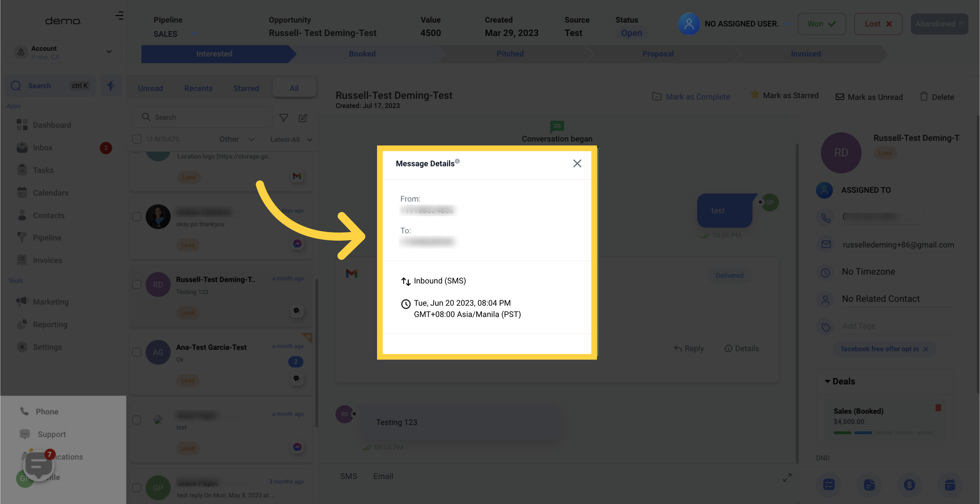This screenshot has height=504, width=980.
Task: Tick the select-all checkbox beside 12 RESULTS
Action: coord(137,139)
